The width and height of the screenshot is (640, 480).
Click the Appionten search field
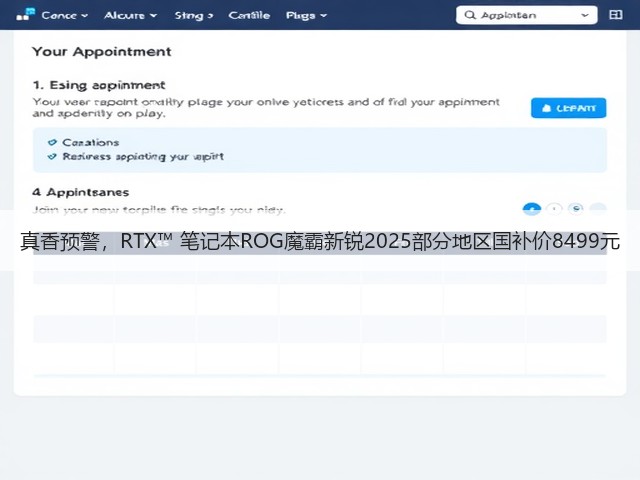(527, 15)
